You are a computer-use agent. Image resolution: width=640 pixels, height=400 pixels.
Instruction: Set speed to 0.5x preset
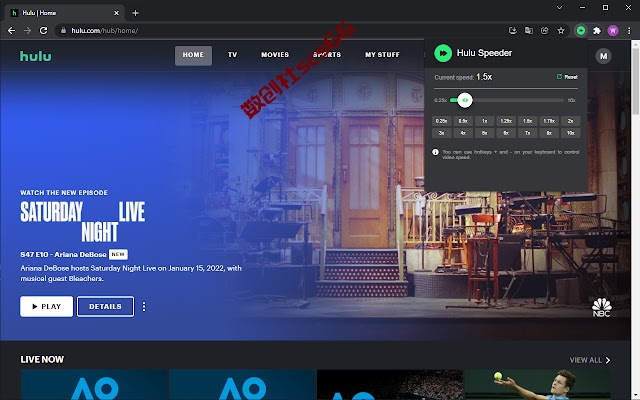(x=463, y=121)
